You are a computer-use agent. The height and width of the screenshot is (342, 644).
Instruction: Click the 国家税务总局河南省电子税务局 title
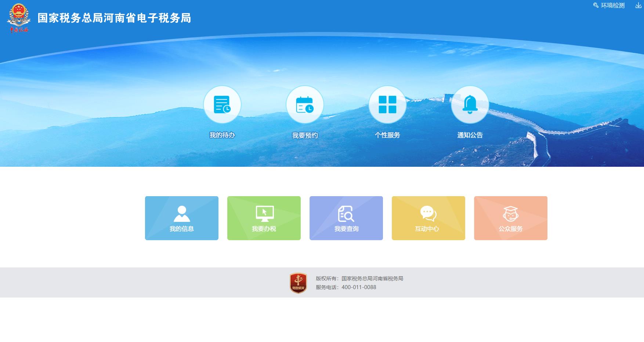coord(114,18)
